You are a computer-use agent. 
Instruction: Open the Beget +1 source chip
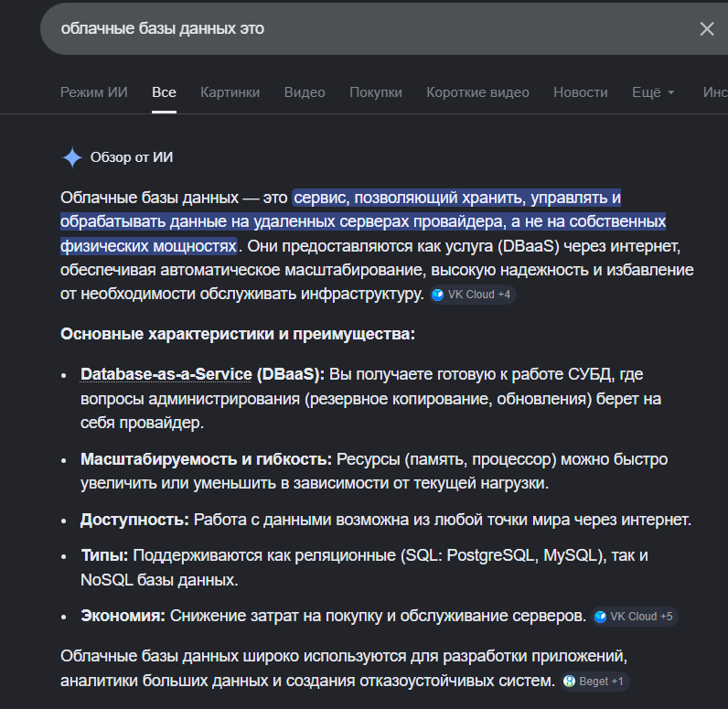click(x=594, y=682)
